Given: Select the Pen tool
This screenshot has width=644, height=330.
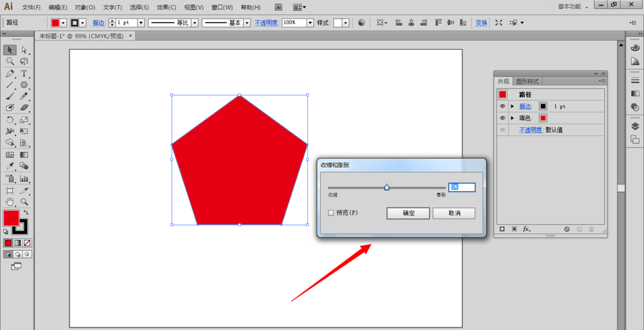Looking at the screenshot, I should click(10, 73).
